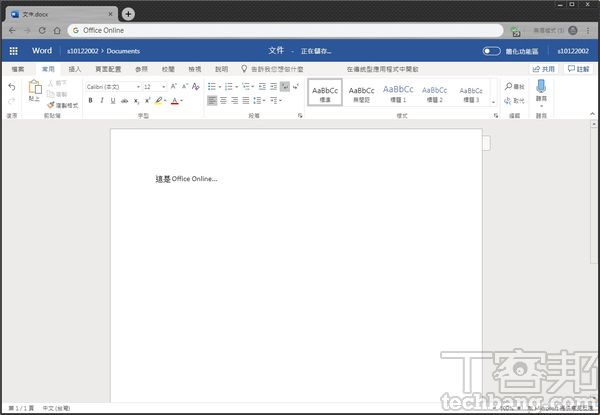Decrease paragraph indent
Screen dimensions: 600x415
click(x=262, y=86)
